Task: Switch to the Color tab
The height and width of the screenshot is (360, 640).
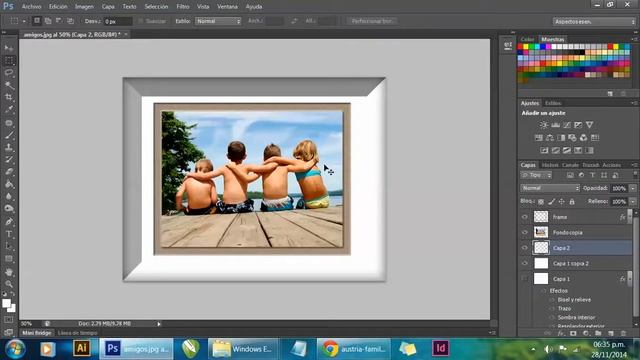Action: click(527, 40)
